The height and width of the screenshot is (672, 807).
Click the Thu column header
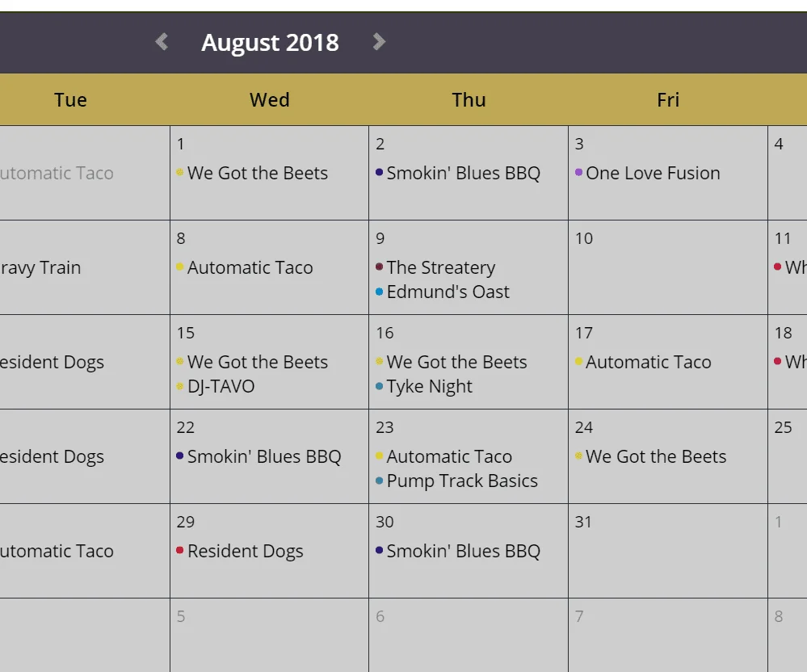[469, 100]
